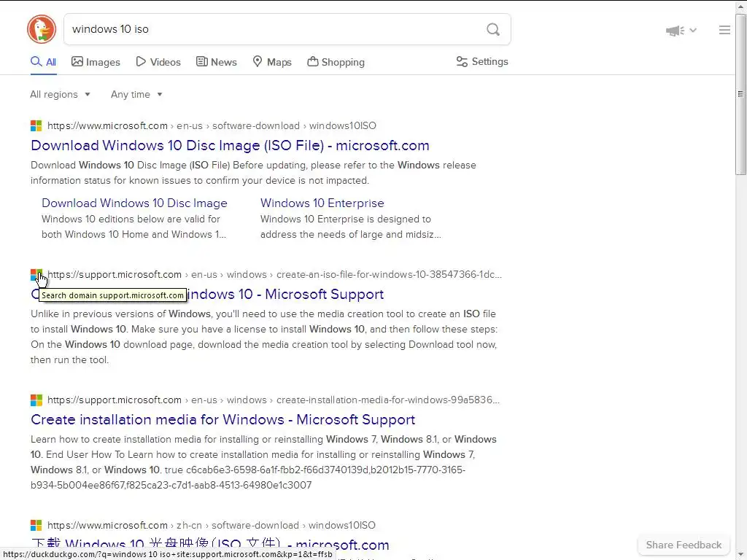Click Microsoft favicon beside www.microsoft.com en-us result
747x560 pixels.
pyautogui.click(x=36, y=125)
